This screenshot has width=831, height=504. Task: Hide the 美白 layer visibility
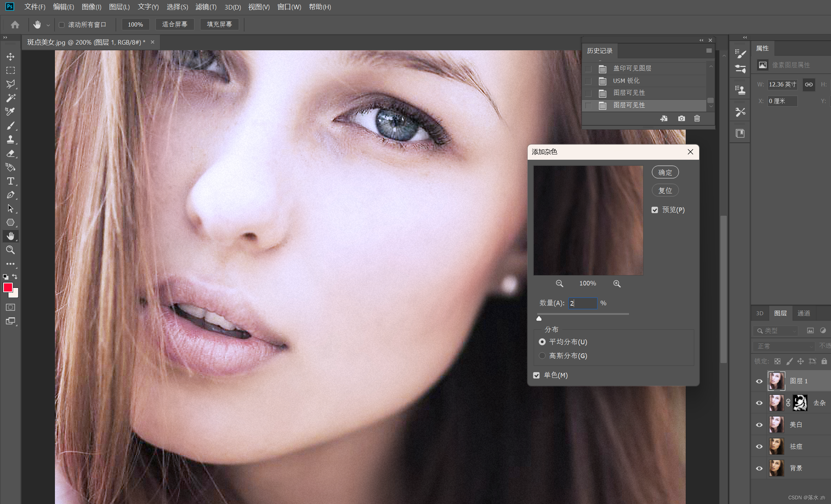coord(759,425)
